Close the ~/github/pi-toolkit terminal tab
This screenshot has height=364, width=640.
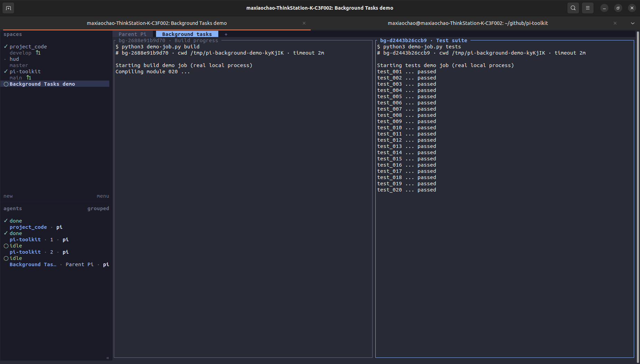click(615, 23)
